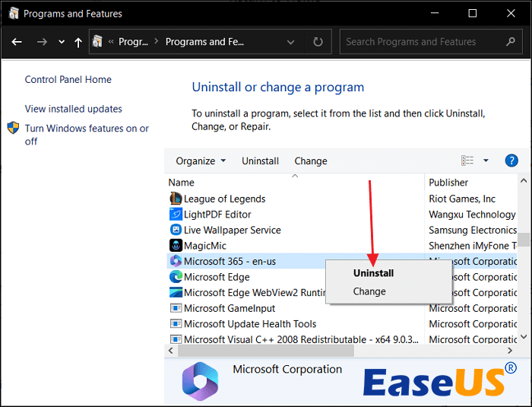This screenshot has height=407, width=532.
Task: Refresh the Programs and Features list
Action: (x=318, y=42)
